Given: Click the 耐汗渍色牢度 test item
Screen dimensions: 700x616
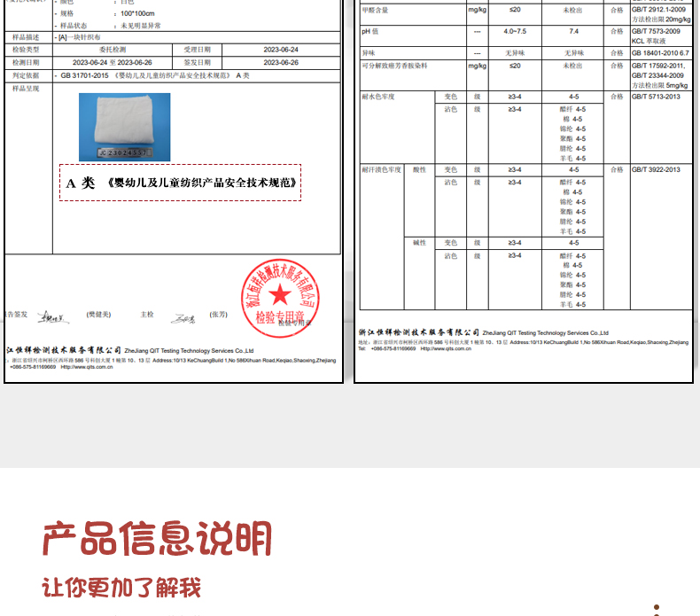Looking at the screenshot, I should 382,170.
